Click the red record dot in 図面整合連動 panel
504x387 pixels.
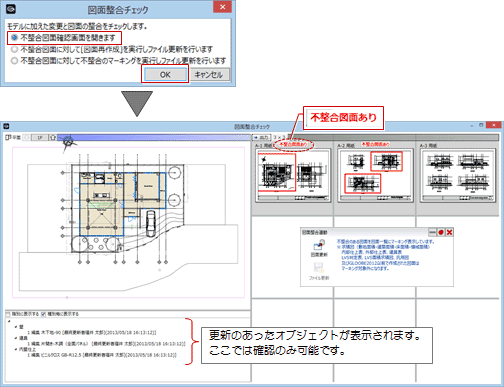tap(441, 232)
